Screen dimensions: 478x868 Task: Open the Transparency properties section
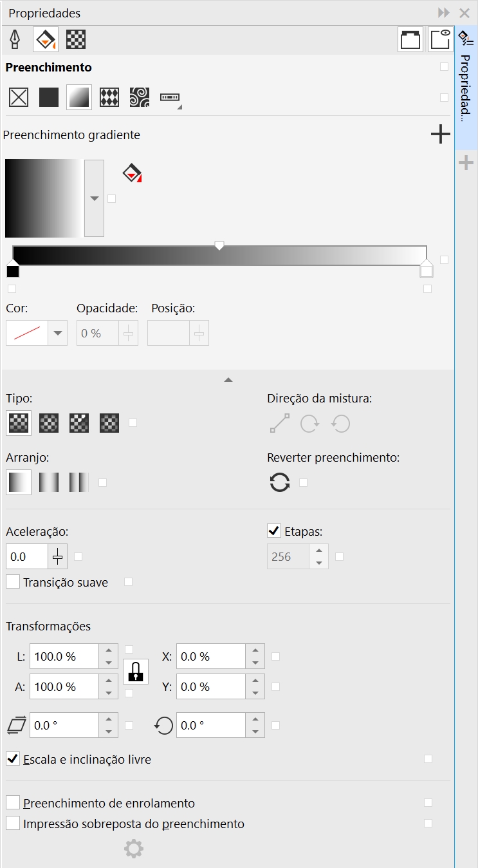pyautogui.click(x=77, y=40)
